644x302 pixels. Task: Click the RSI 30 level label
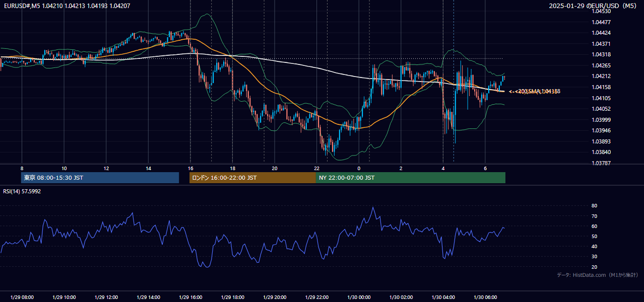click(x=594, y=257)
